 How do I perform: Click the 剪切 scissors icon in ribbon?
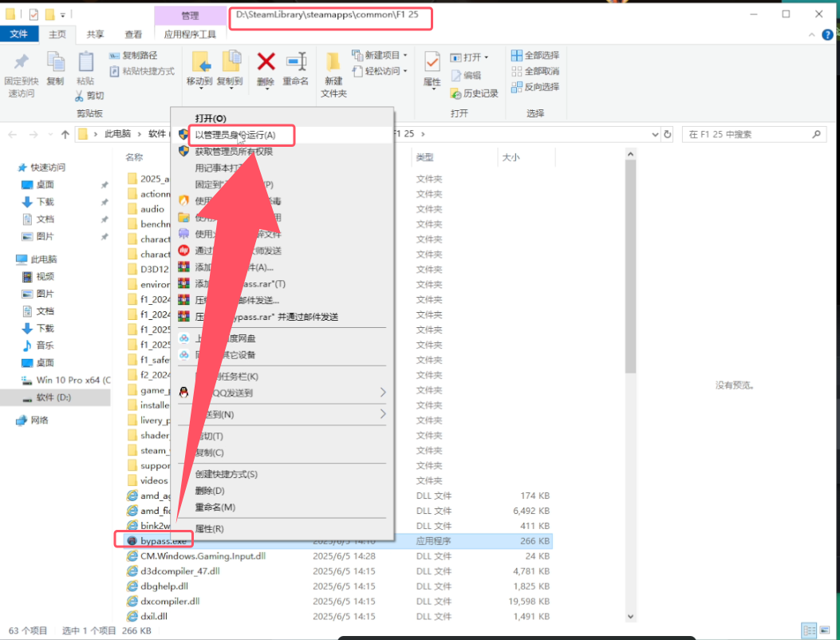point(79,96)
